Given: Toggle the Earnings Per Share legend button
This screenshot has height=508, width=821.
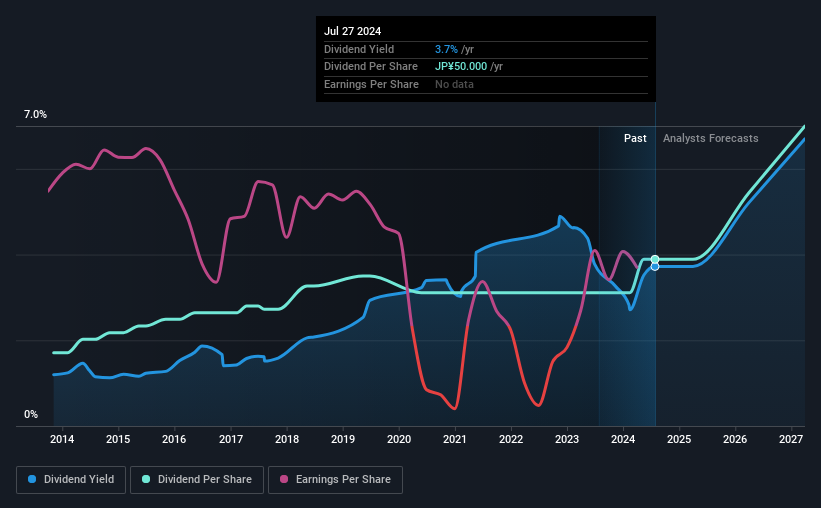Looking at the screenshot, I should (335, 480).
